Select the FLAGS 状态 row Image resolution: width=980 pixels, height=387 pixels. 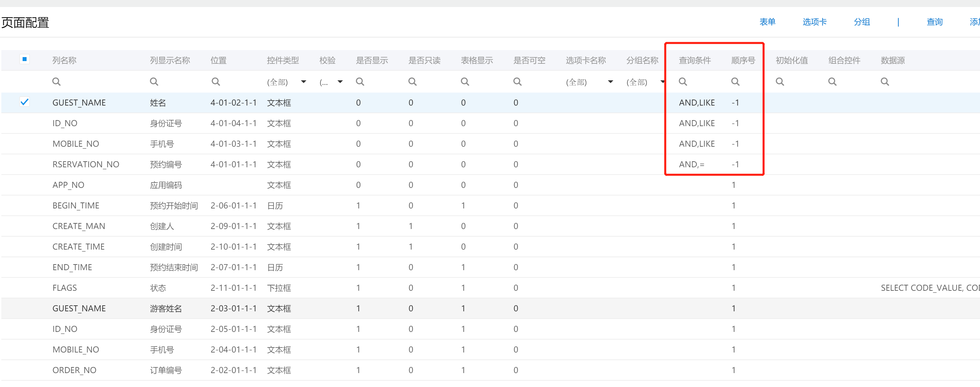click(x=65, y=288)
